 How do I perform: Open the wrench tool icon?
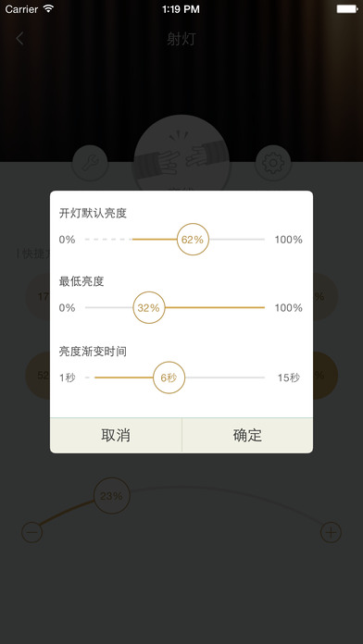coord(90,163)
